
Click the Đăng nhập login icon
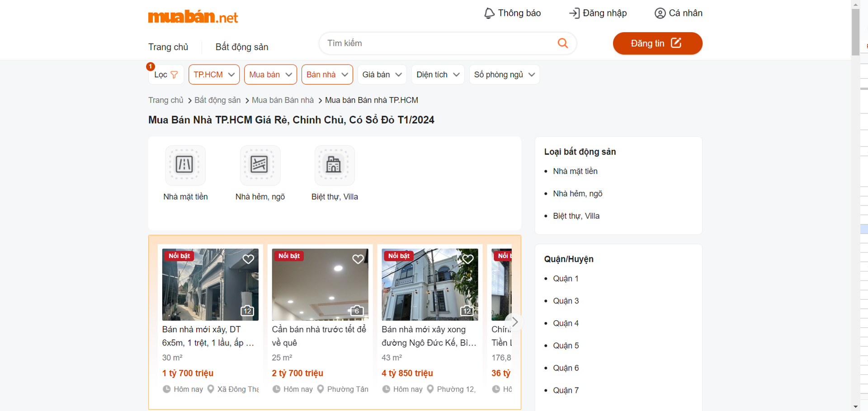tap(574, 13)
